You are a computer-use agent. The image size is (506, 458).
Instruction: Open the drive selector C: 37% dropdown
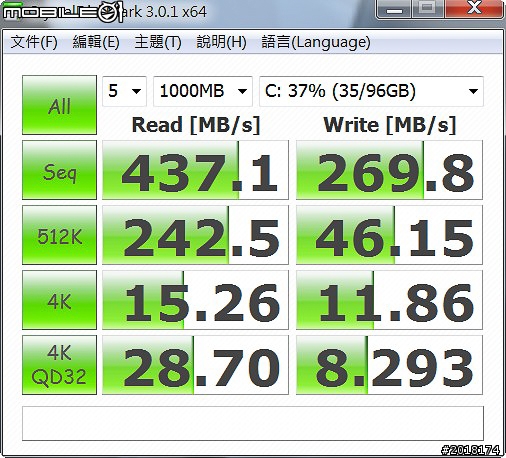click(371, 91)
